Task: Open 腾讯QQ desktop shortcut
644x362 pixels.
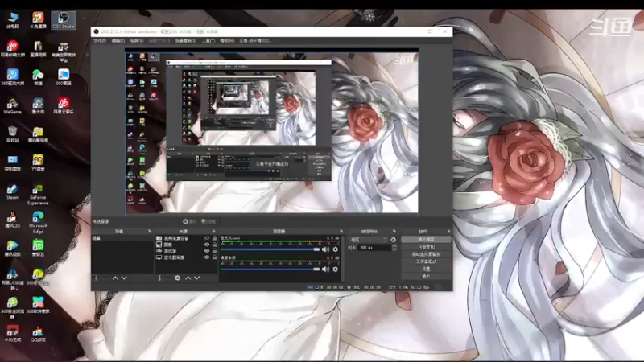Action: [x=12, y=220]
